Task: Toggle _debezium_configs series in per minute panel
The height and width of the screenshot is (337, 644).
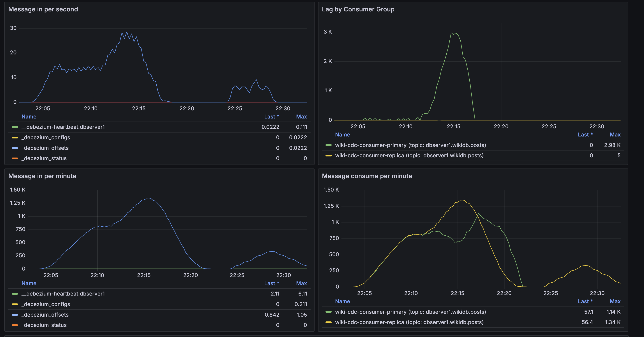Action: tap(46, 304)
